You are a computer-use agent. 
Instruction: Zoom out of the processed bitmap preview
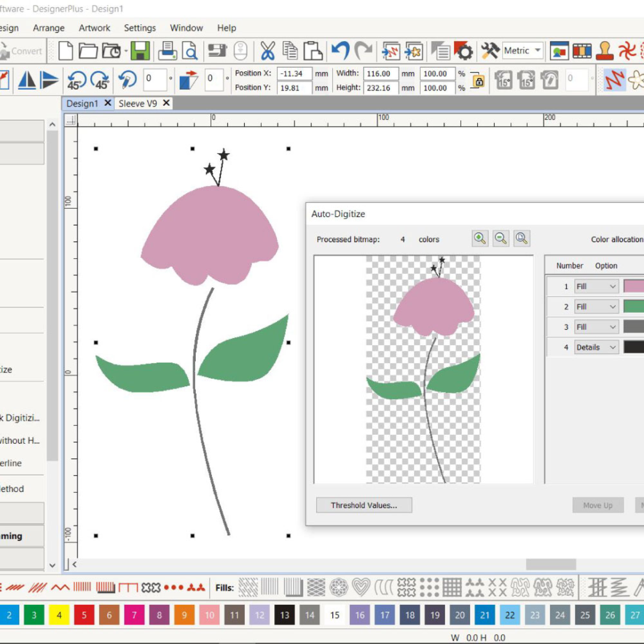[501, 238]
